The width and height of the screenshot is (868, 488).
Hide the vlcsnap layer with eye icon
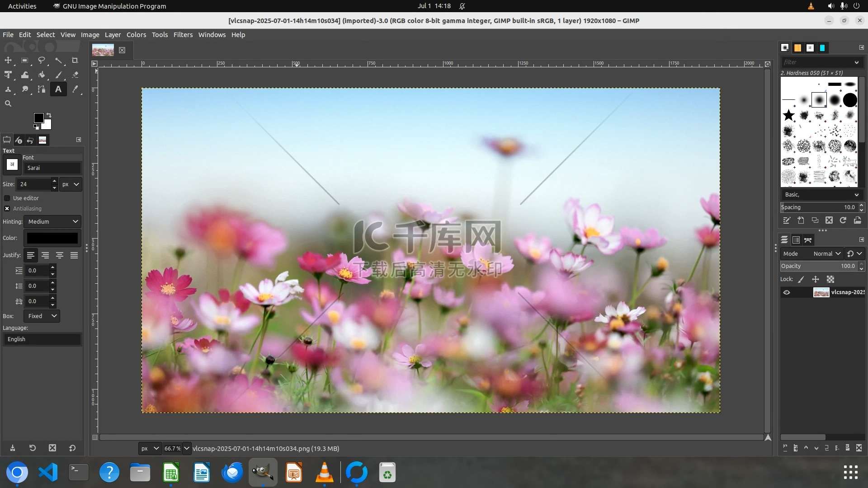coord(787,292)
